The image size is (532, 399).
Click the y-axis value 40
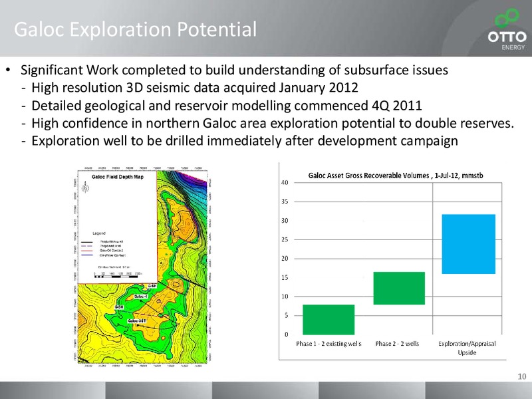coord(285,182)
